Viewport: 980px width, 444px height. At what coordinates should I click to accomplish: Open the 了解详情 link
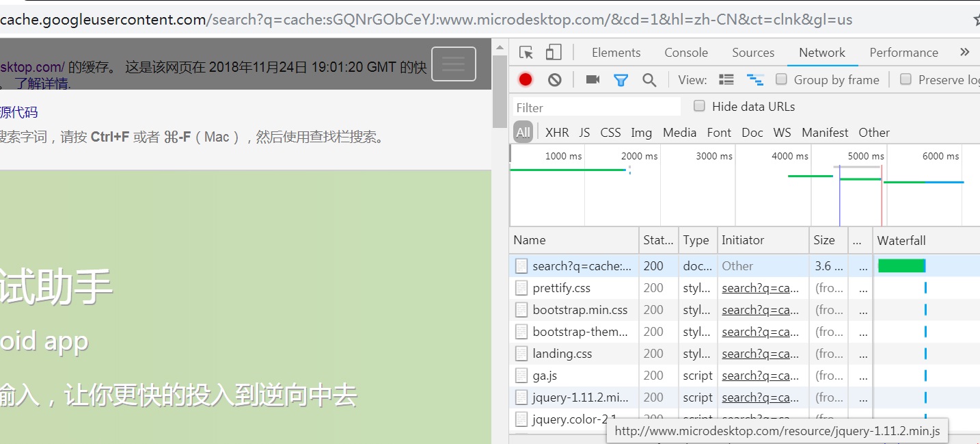(43, 84)
